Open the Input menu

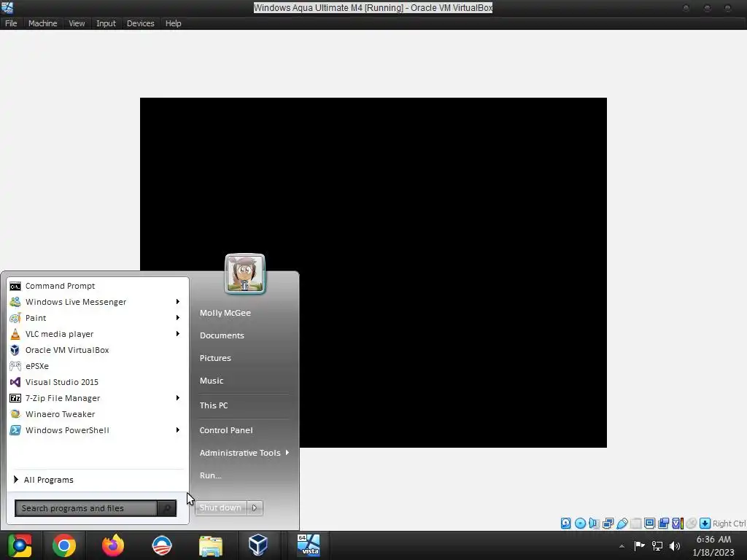click(x=106, y=23)
